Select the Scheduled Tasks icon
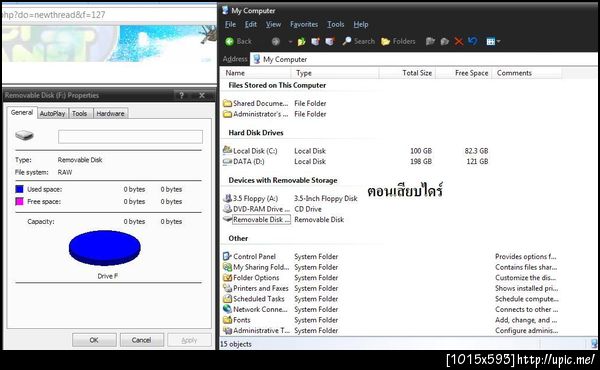600x370 pixels. 227,298
